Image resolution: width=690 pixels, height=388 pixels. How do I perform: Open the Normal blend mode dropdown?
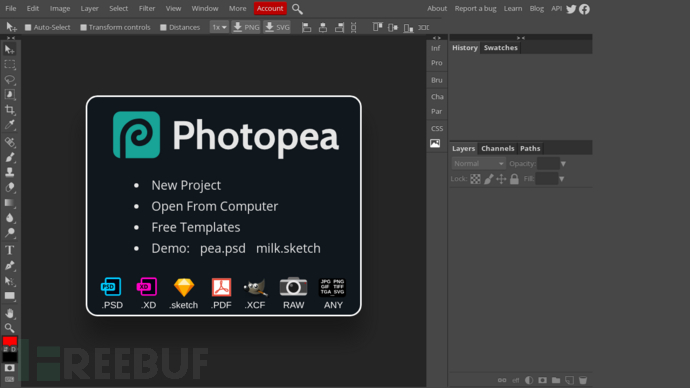(478, 163)
